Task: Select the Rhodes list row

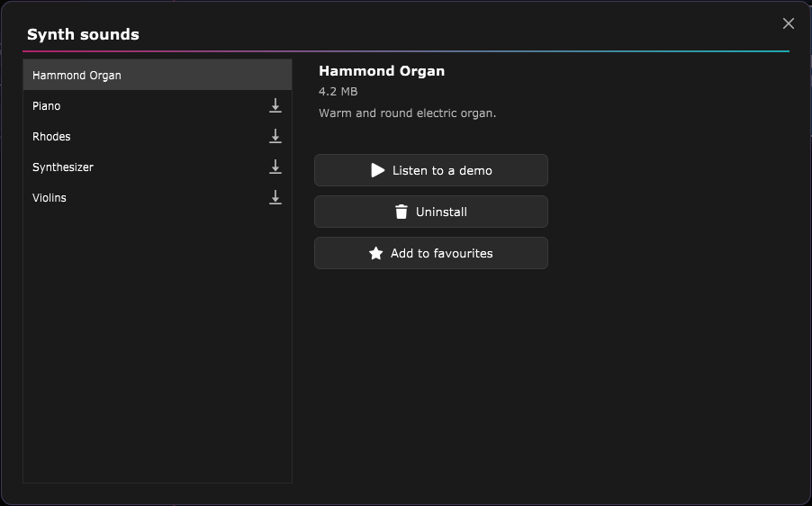Action: (158, 136)
